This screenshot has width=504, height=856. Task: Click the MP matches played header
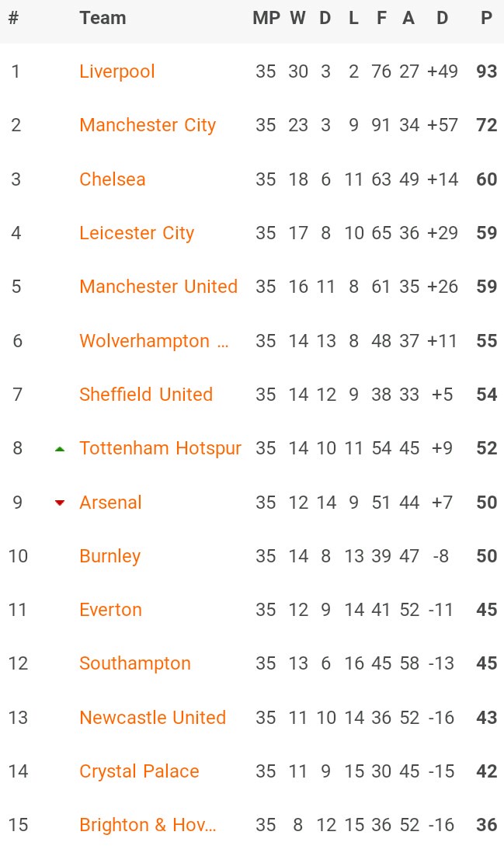click(x=266, y=18)
